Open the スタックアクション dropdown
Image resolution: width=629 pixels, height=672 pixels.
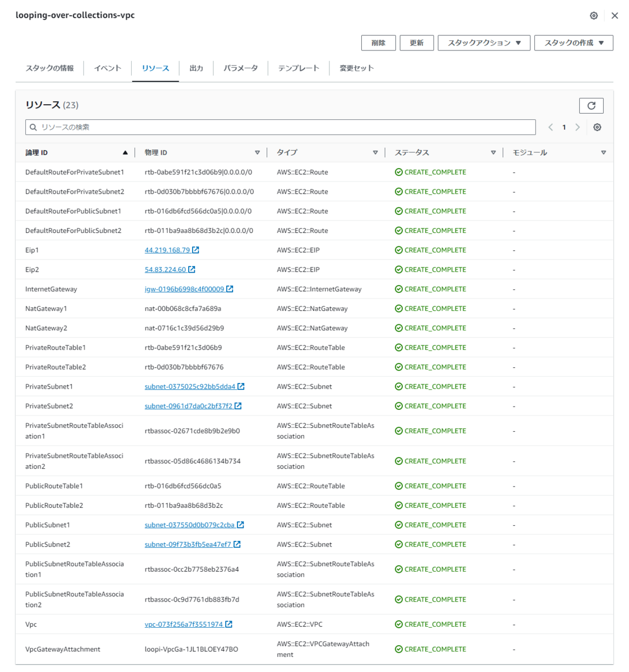click(x=483, y=43)
